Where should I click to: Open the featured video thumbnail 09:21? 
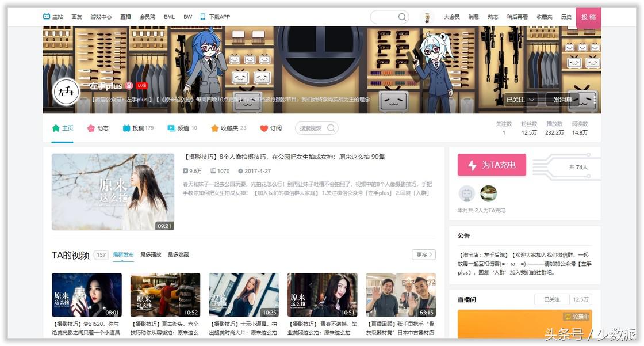(x=113, y=192)
